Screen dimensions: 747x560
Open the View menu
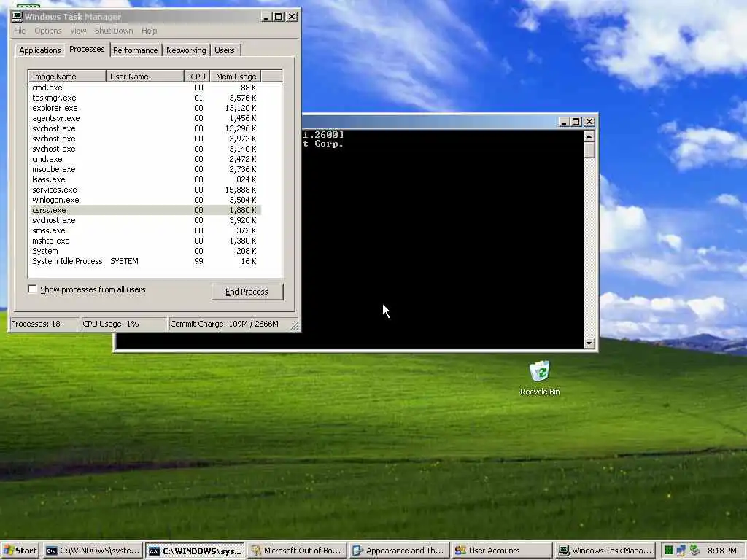click(x=78, y=31)
